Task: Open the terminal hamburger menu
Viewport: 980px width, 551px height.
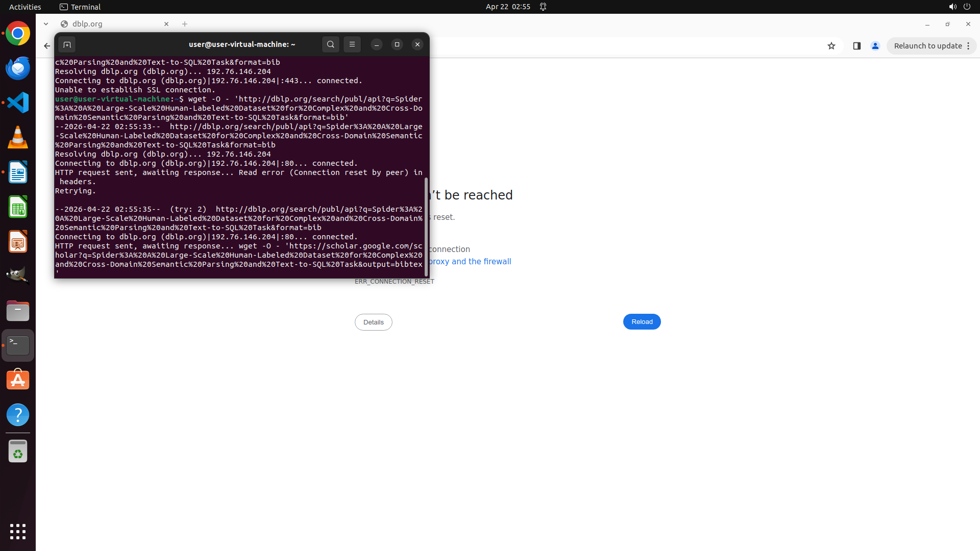Action: click(x=352, y=44)
